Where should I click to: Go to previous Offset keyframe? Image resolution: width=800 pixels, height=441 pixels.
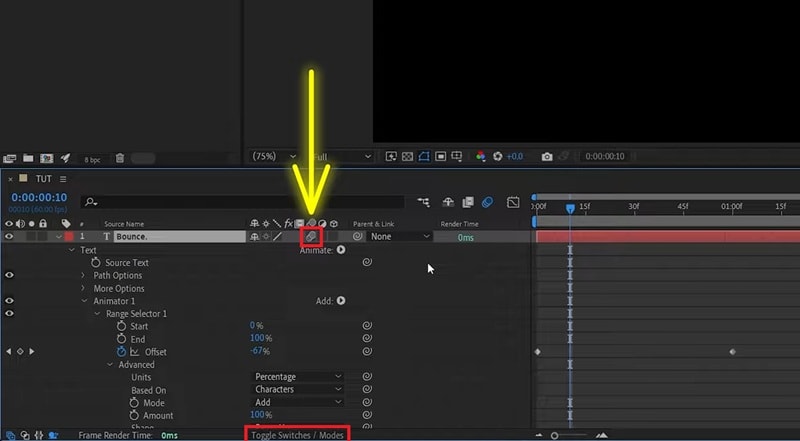pos(8,352)
